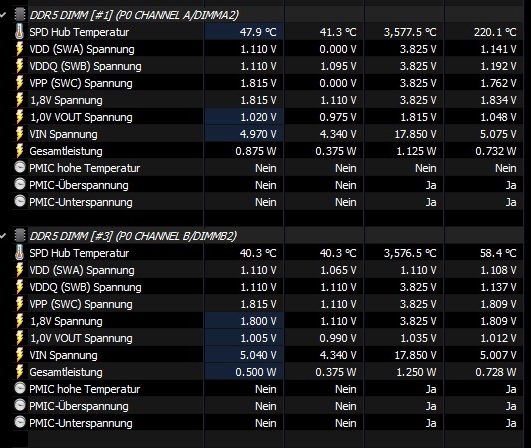Image resolution: width=531 pixels, height=448 pixels.
Task: Click the average value 1.048 V
Action: [498, 117]
